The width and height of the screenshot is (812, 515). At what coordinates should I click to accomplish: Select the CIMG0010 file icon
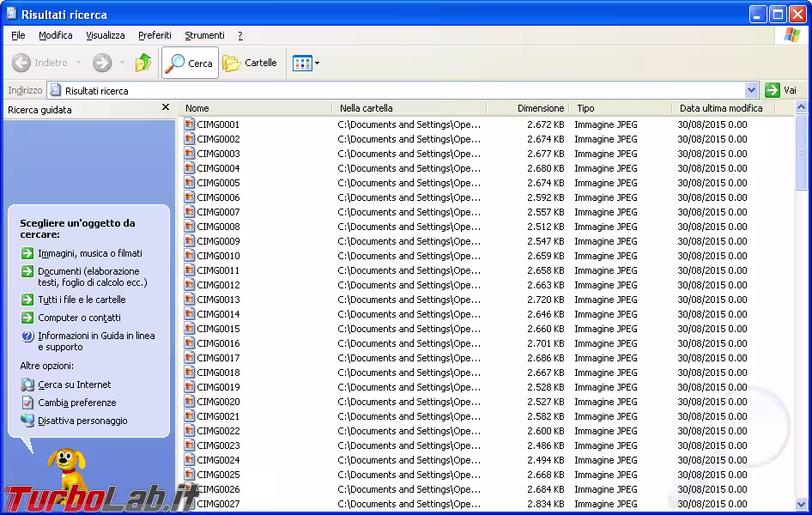pos(190,255)
